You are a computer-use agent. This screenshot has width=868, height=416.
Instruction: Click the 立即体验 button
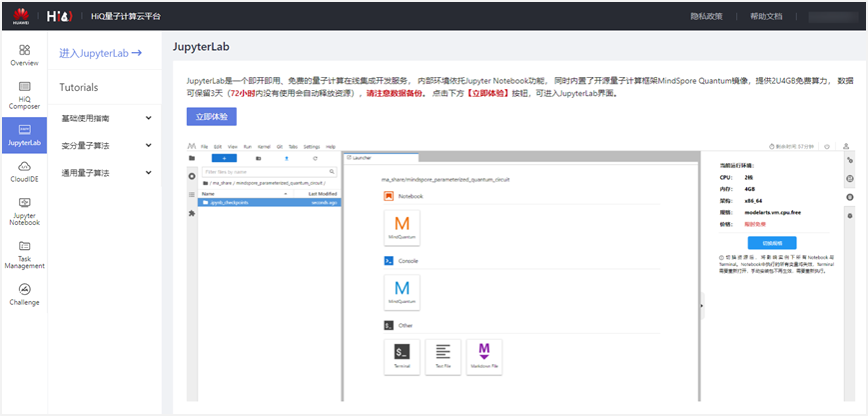pyautogui.click(x=212, y=117)
